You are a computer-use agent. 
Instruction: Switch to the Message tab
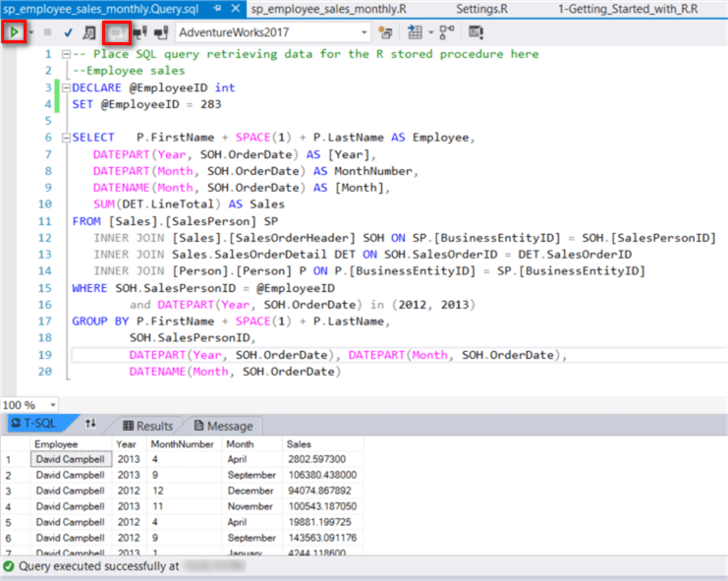[x=223, y=426]
